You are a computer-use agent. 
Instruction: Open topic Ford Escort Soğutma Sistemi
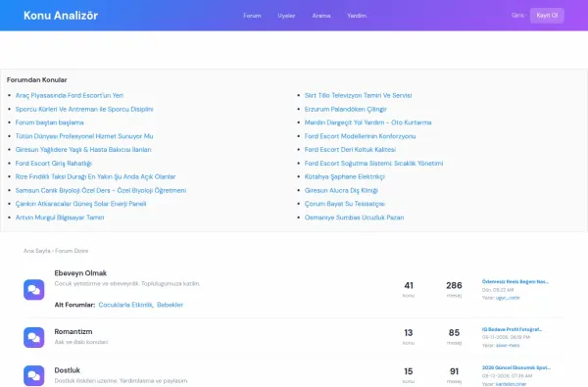374,163
